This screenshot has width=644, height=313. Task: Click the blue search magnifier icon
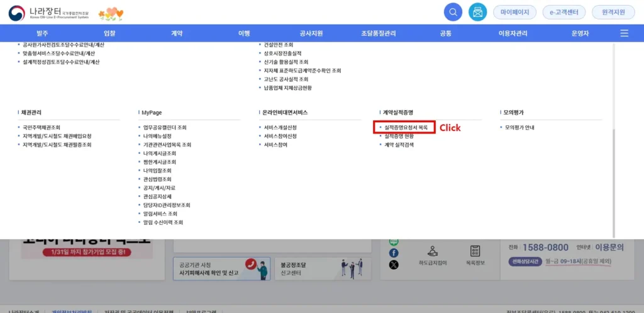pyautogui.click(x=453, y=12)
